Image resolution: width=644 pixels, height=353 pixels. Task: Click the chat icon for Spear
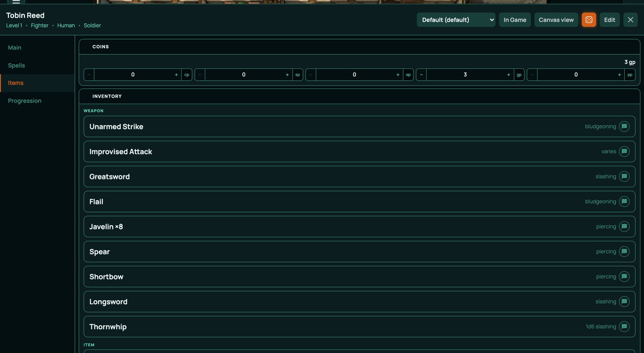(624, 252)
